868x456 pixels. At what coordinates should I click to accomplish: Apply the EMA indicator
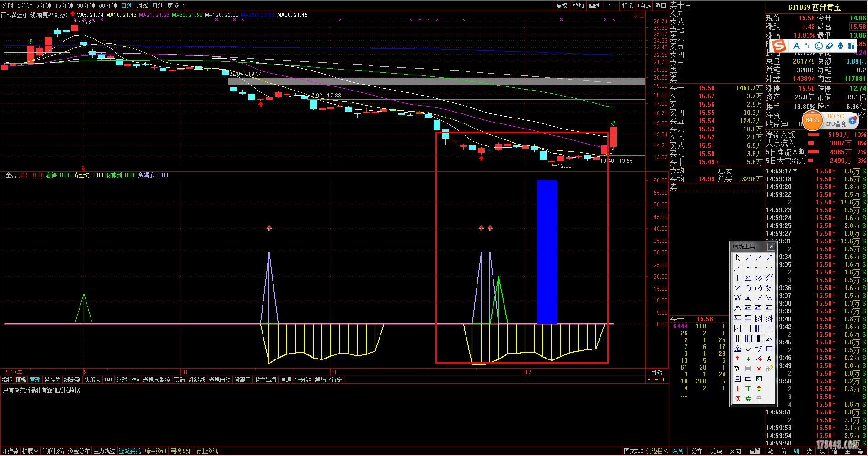[135, 380]
